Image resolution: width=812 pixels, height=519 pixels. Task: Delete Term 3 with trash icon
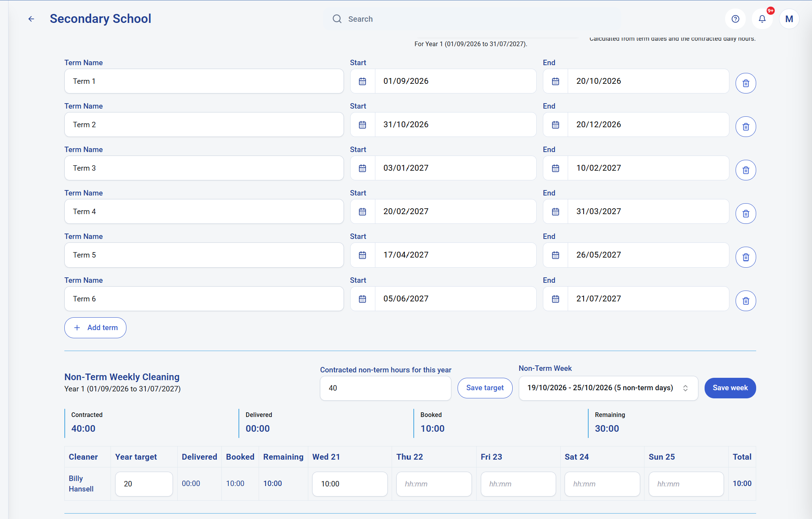pos(746,170)
